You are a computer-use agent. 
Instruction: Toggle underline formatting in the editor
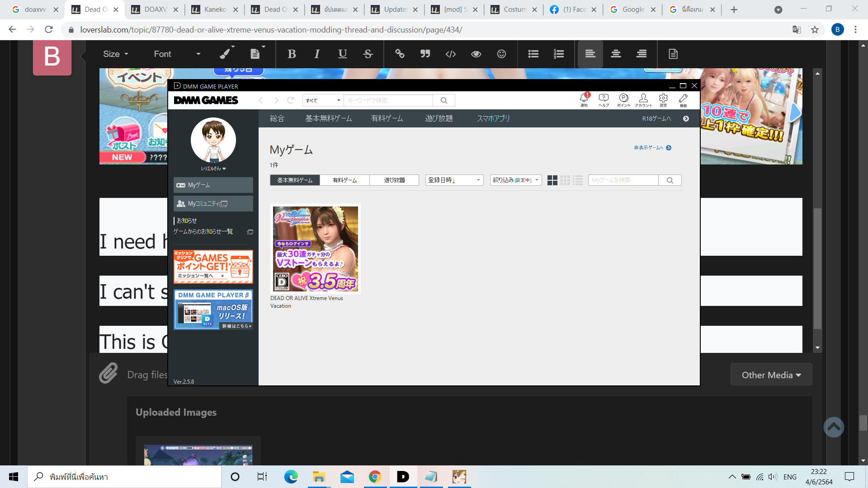click(x=343, y=54)
